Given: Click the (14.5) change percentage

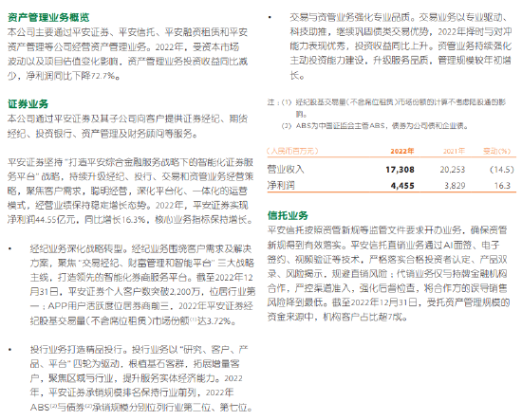Looking at the screenshot, I should pos(502,170).
